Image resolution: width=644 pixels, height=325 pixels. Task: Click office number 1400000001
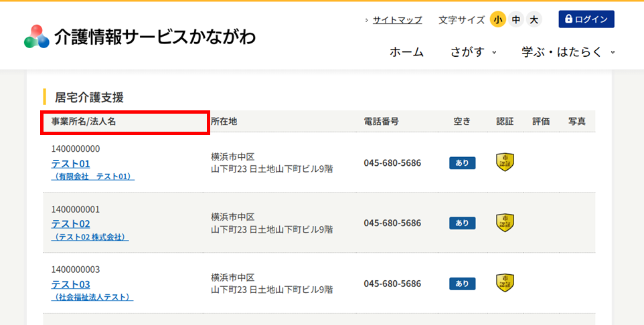coord(76,209)
